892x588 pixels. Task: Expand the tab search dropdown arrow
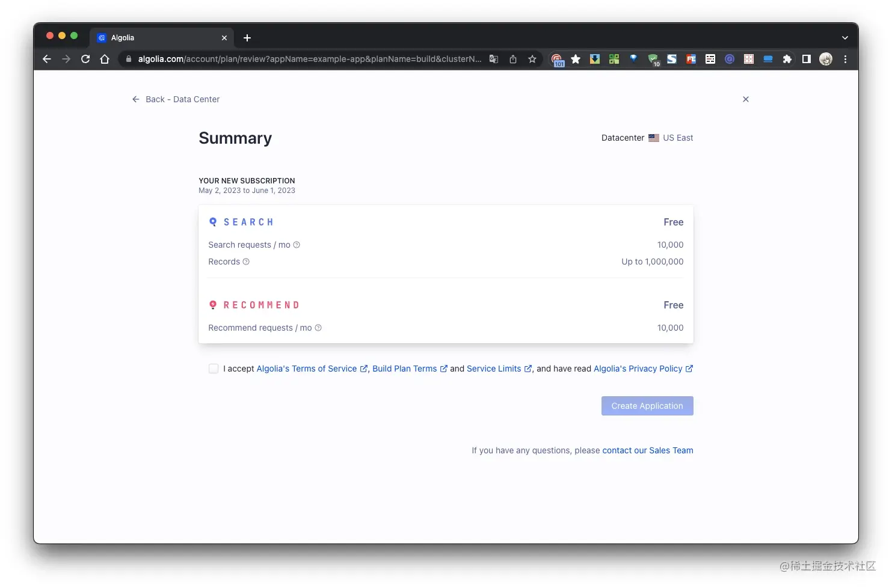tap(845, 38)
